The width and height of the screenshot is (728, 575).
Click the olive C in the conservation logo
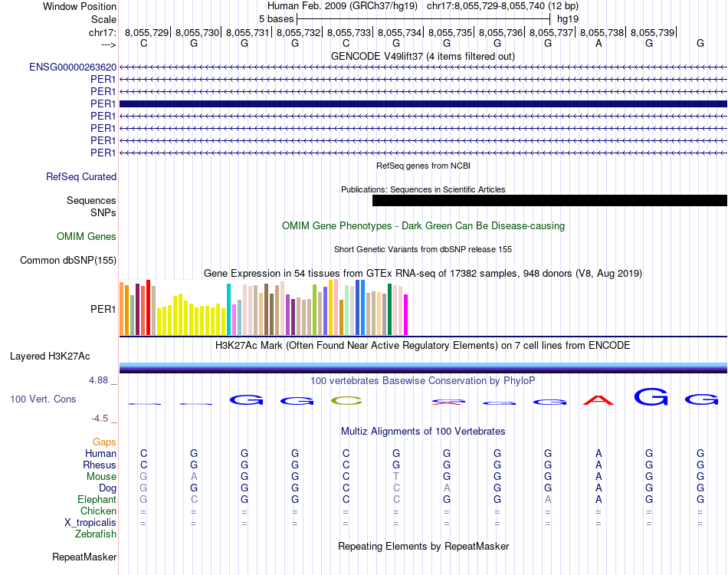[346, 400]
